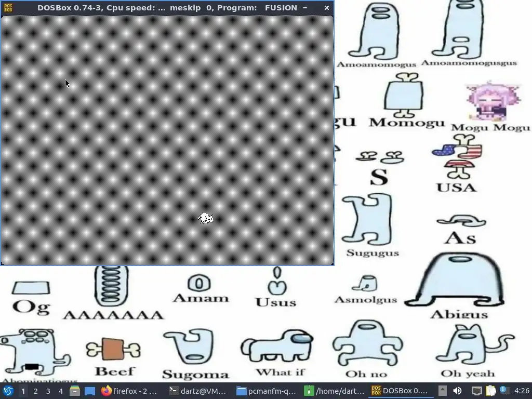Open the update notifier tray icon
This screenshot has height=399, width=532.
(x=504, y=391)
